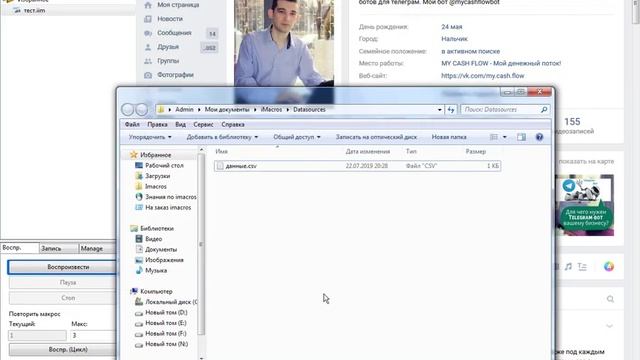Expand the breadcrumb arrow after Admin
Screen dimensions: 640x360
[199, 109]
